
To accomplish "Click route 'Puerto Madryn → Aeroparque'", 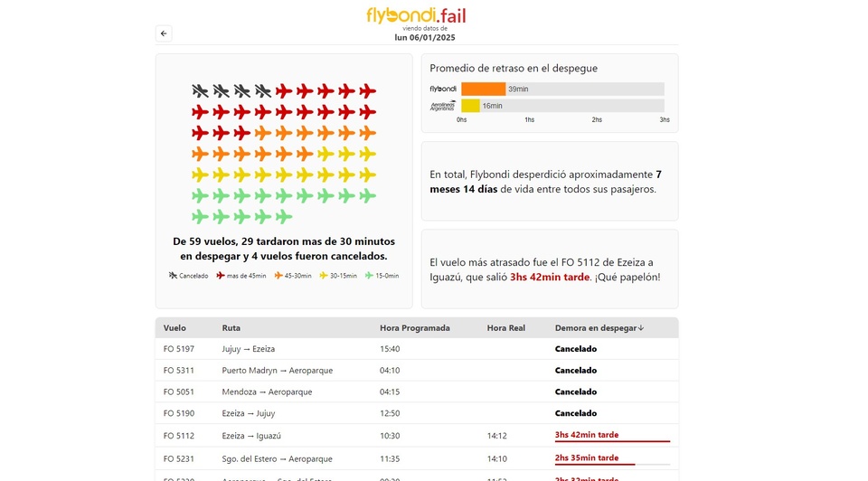I will point(278,371).
